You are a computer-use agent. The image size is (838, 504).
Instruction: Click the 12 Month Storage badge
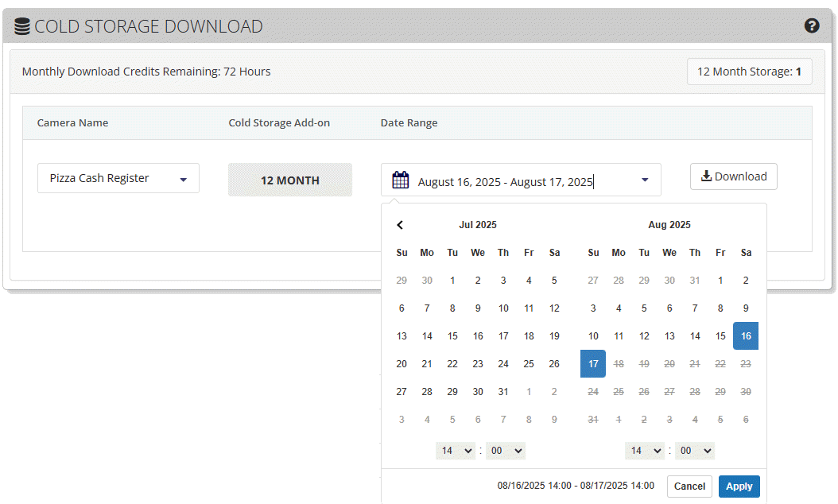click(x=749, y=72)
